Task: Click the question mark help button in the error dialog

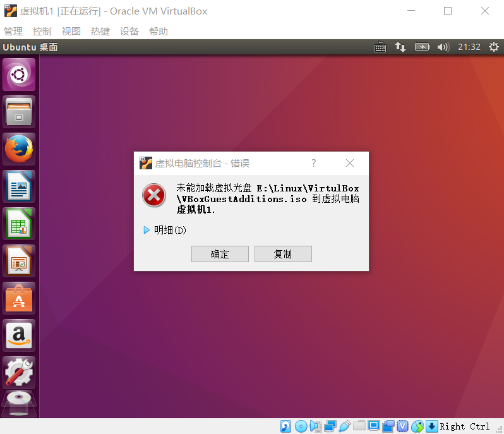Action: coord(314,163)
